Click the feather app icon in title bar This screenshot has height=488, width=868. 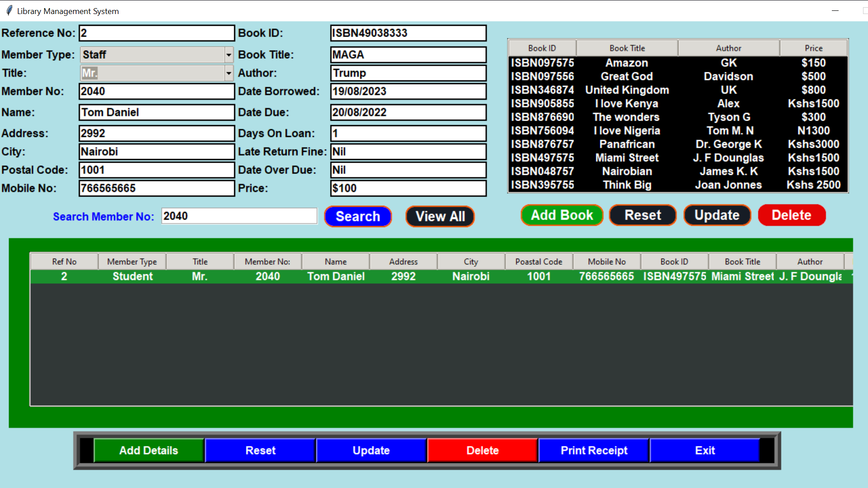coord(9,11)
